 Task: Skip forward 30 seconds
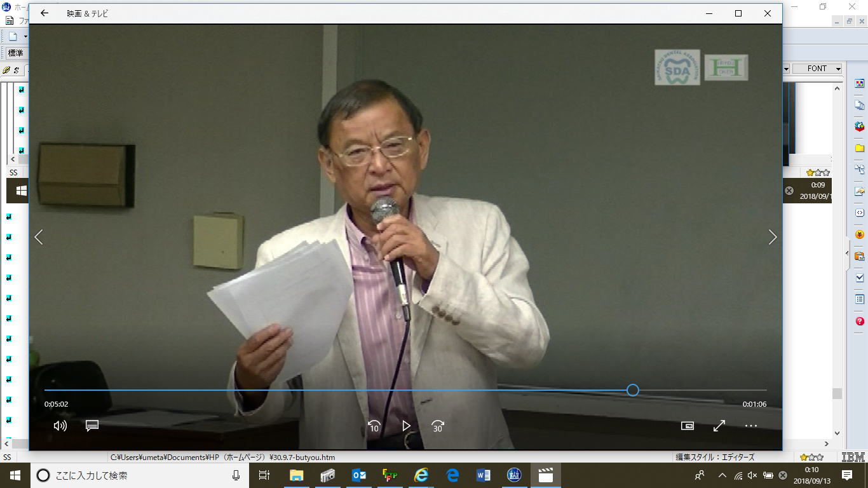pyautogui.click(x=438, y=426)
